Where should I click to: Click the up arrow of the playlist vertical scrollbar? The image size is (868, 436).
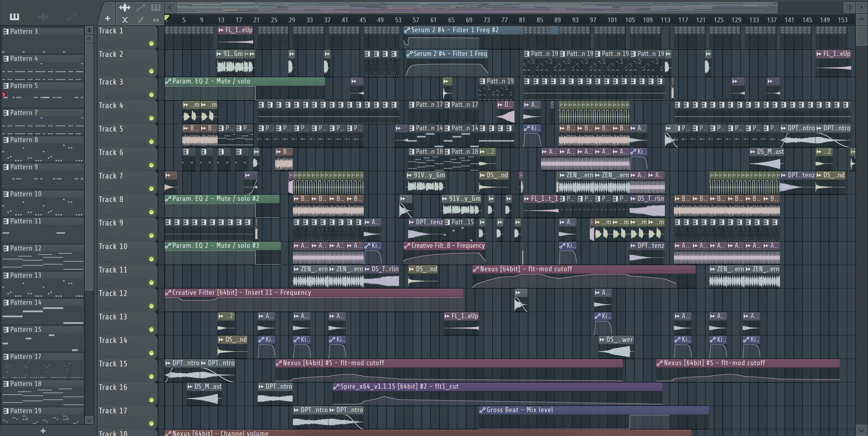point(862,19)
